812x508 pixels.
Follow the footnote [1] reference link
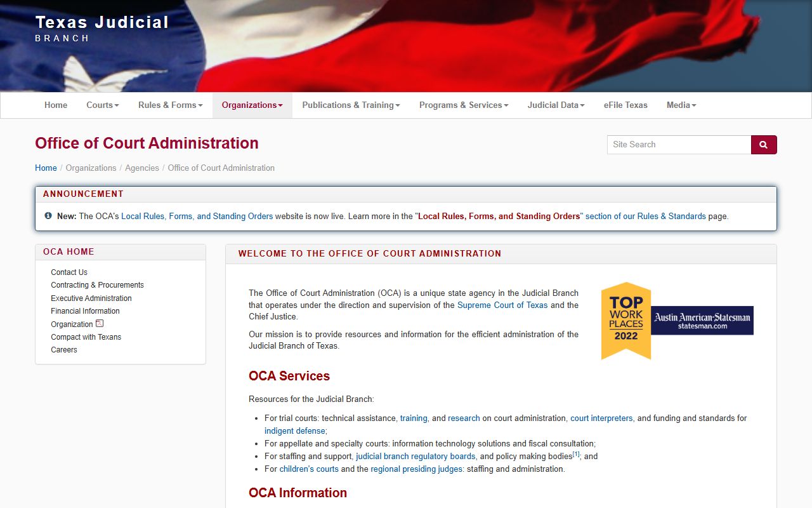click(576, 455)
